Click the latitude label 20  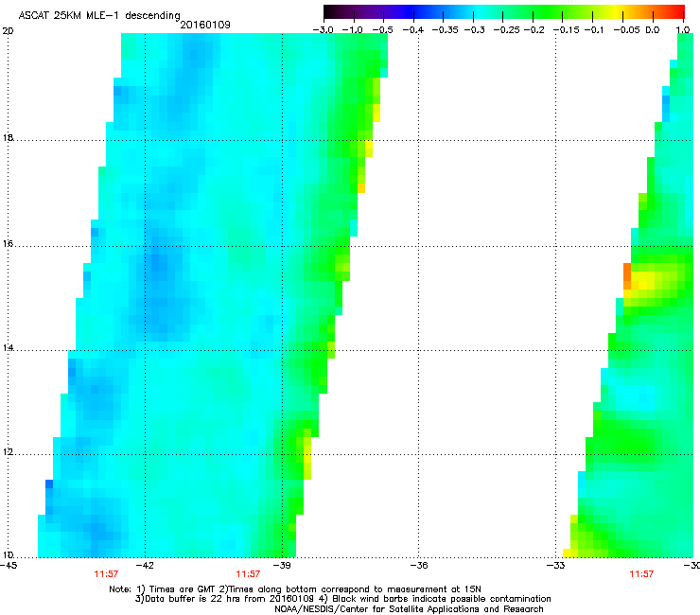[8, 31]
